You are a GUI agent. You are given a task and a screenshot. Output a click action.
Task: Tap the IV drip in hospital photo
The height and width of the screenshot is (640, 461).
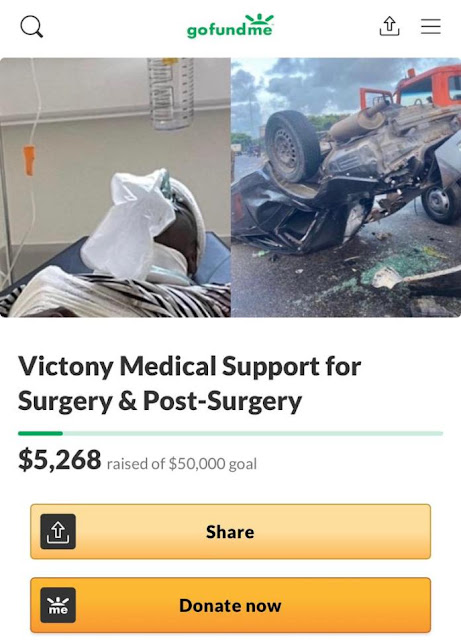coord(170,93)
